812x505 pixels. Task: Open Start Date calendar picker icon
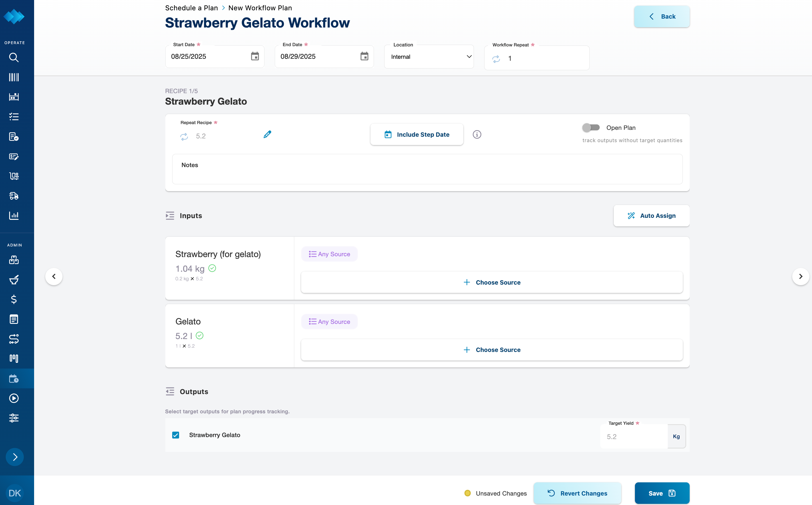255,56
